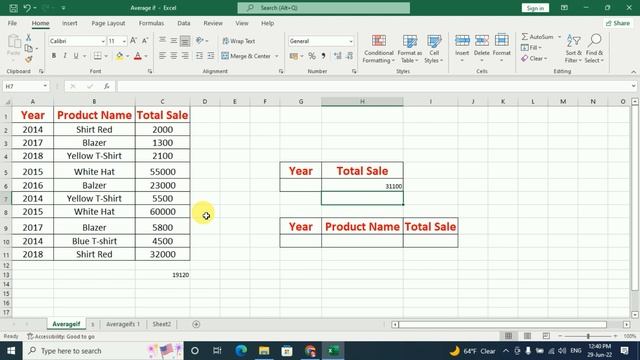Toggle Center horizontal alignment
Screen dimensions: 640x360
tap(174, 56)
